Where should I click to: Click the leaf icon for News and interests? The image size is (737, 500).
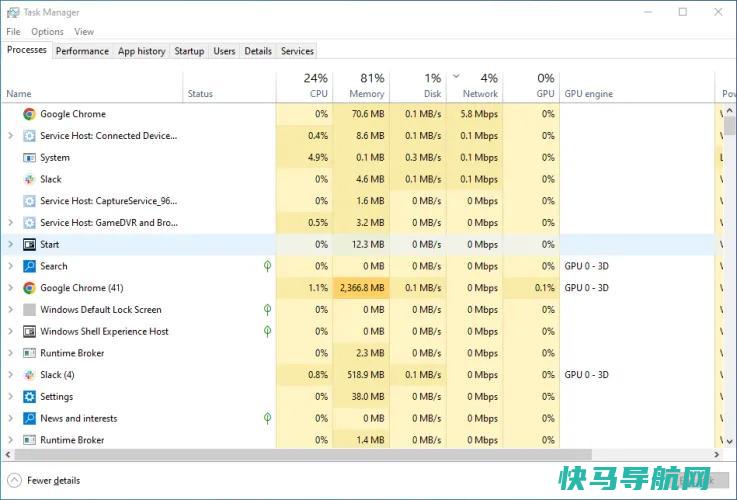[x=267, y=418]
